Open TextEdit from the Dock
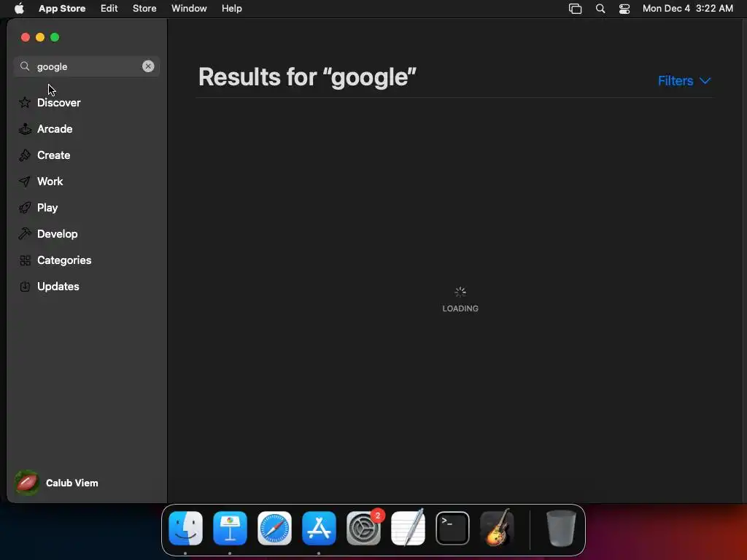Viewport: 747px width, 560px height. pos(408,528)
